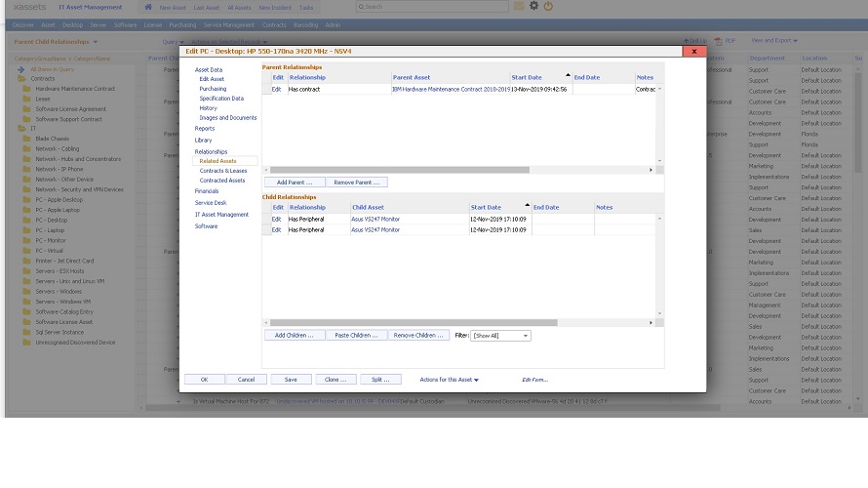Click the PDF export icon
The height and width of the screenshot is (488, 868).
coord(721,41)
